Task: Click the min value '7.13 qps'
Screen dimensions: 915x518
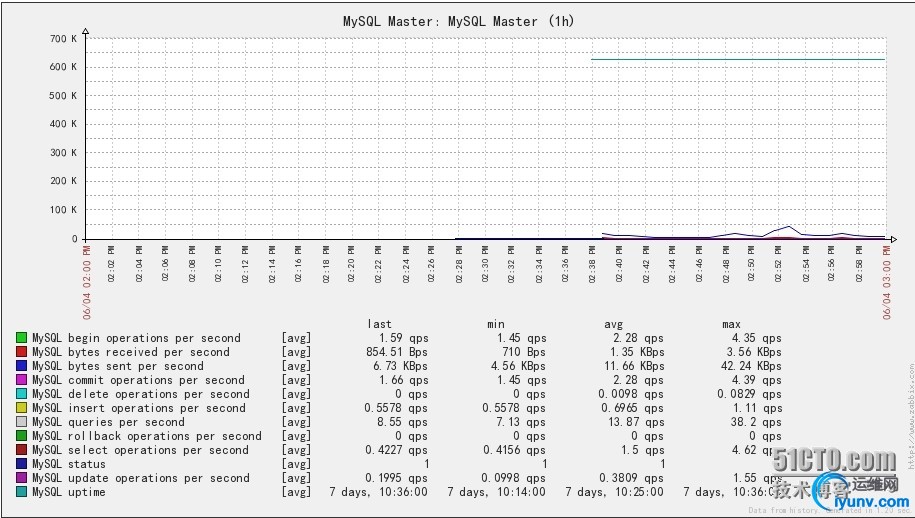Action: [521, 422]
